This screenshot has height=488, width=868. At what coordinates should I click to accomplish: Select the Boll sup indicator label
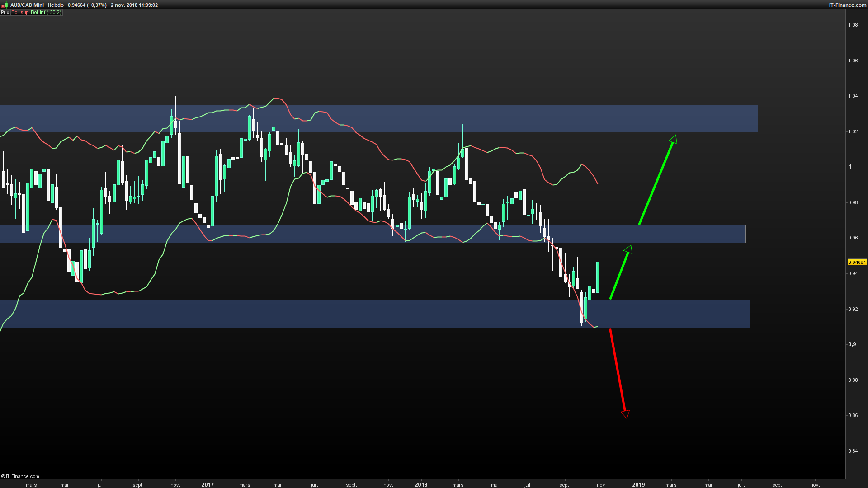[x=20, y=13]
